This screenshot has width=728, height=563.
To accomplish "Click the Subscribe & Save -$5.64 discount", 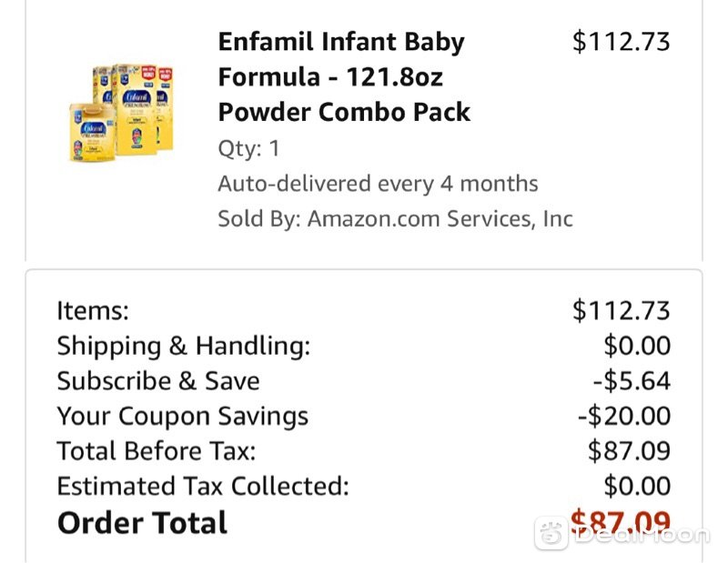I will pos(632,381).
